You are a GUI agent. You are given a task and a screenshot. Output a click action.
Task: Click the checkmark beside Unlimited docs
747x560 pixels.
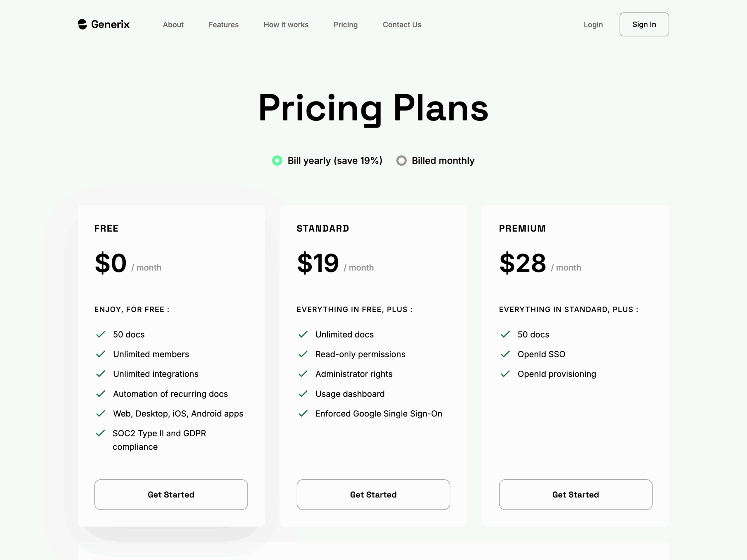tap(303, 334)
